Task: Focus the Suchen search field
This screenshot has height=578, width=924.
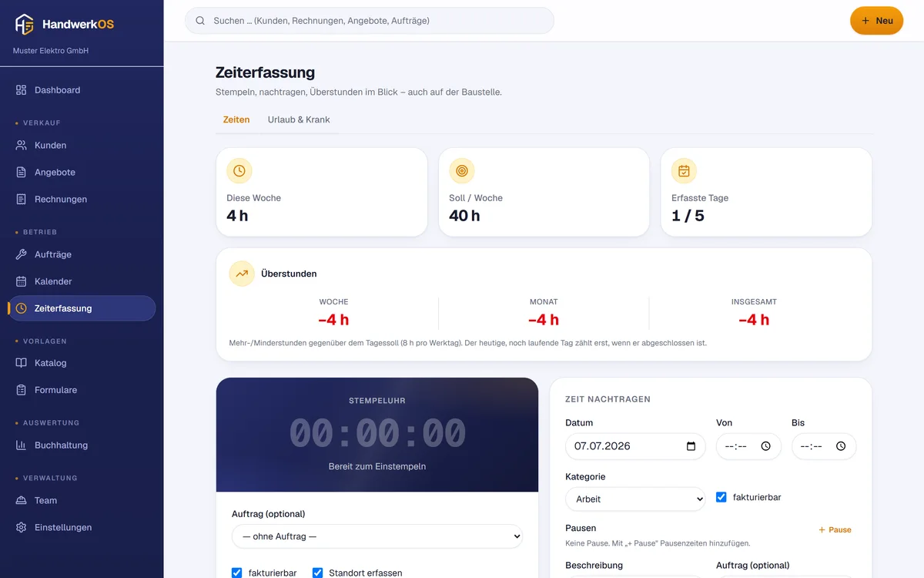Action: (370, 21)
